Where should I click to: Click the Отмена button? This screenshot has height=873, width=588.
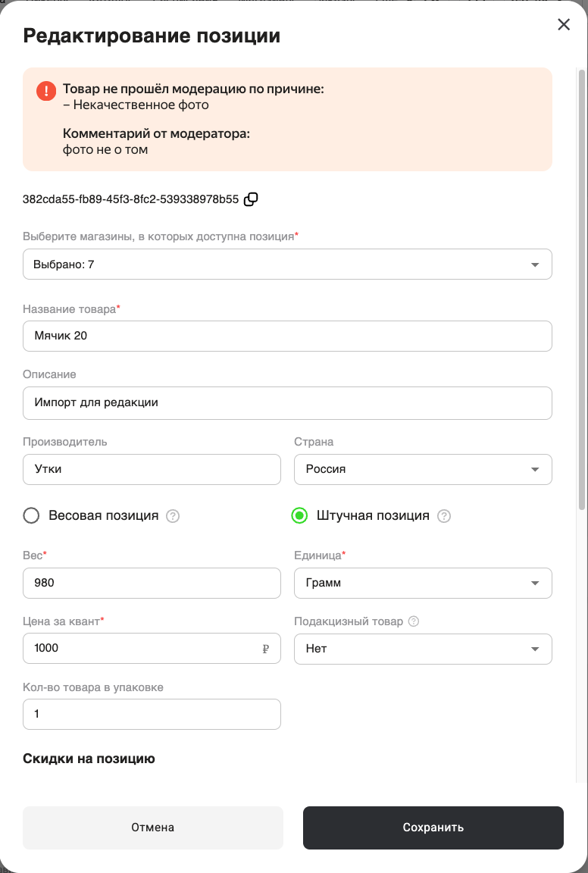point(153,828)
